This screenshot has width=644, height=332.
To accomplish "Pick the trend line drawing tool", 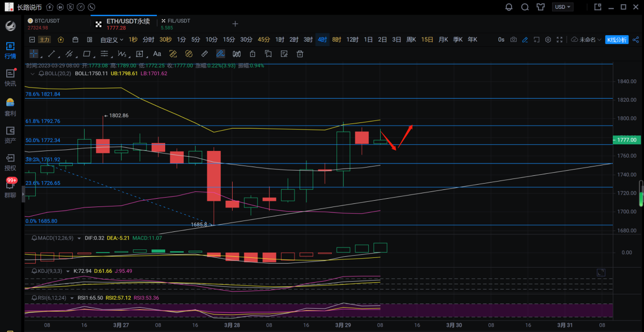I will [52, 54].
